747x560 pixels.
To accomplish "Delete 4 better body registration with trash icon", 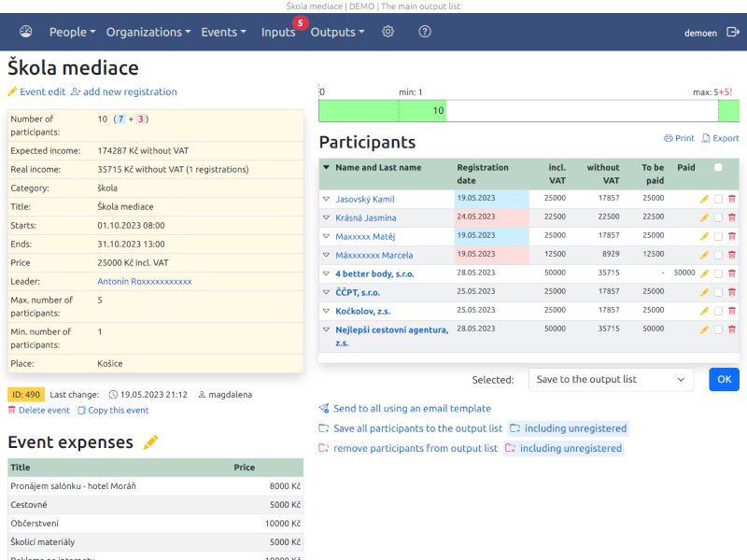I will click(732, 273).
